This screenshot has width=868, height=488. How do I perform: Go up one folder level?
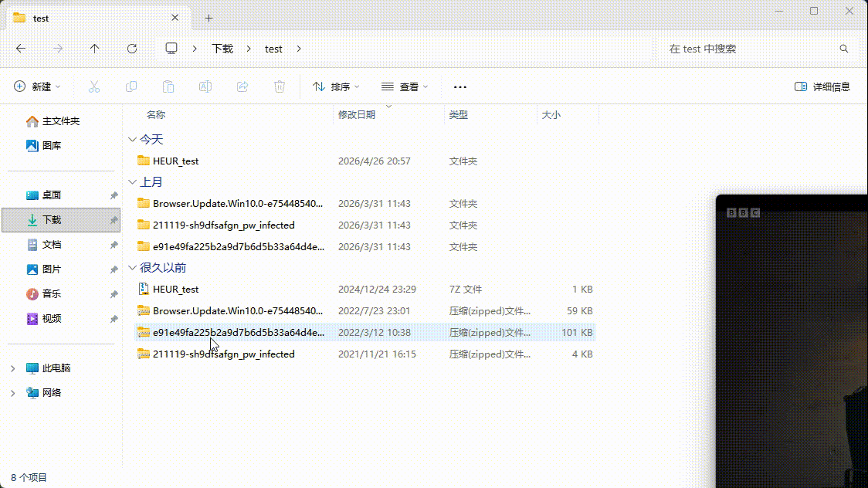click(x=95, y=49)
